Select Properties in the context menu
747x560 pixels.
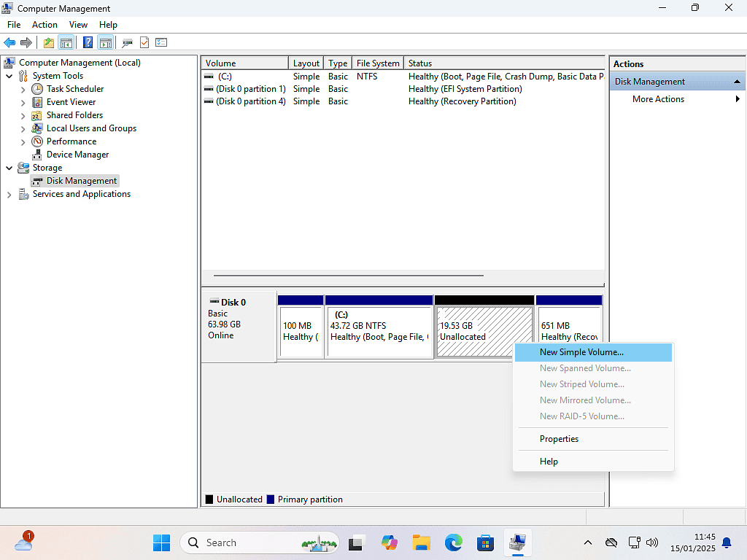[x=559, y=439]
